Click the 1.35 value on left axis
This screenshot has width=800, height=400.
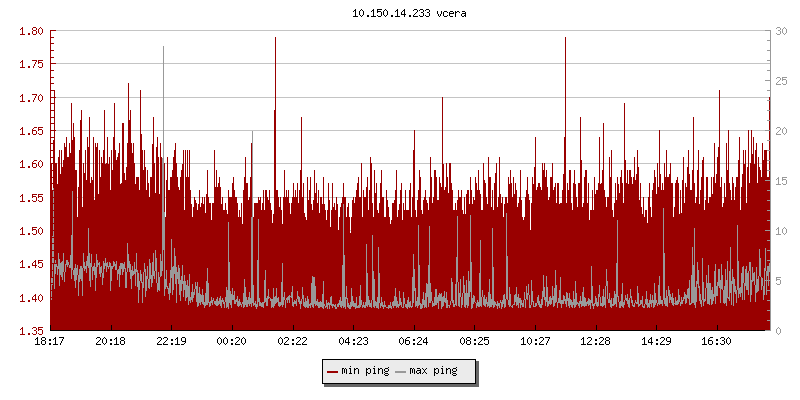coord(31,330)
